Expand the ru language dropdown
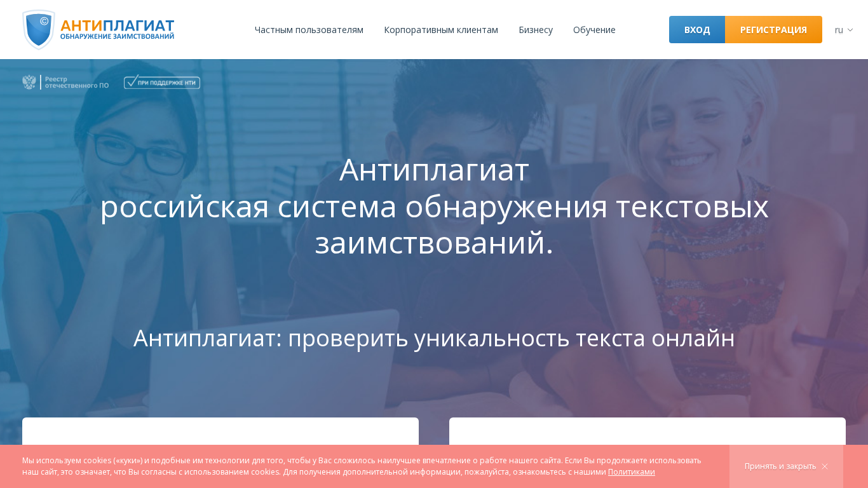This screenshot has width=868, height=488. click(x=843, y=30)
